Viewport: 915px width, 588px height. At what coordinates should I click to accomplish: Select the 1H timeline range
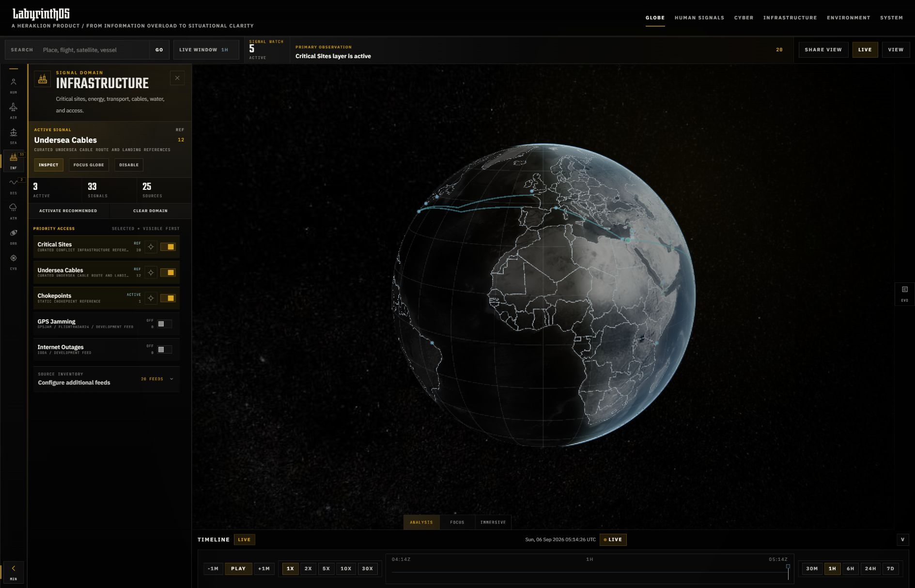point(832,569)
